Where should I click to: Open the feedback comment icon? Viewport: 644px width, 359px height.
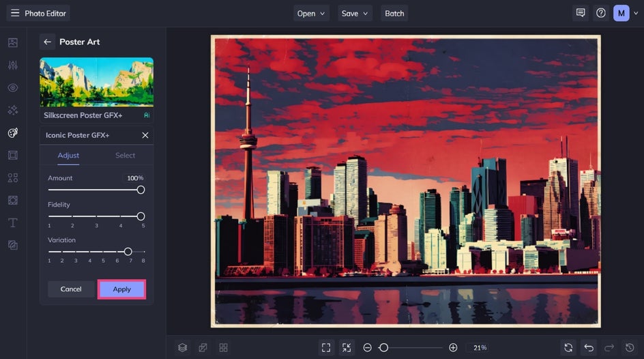[581, 13]
